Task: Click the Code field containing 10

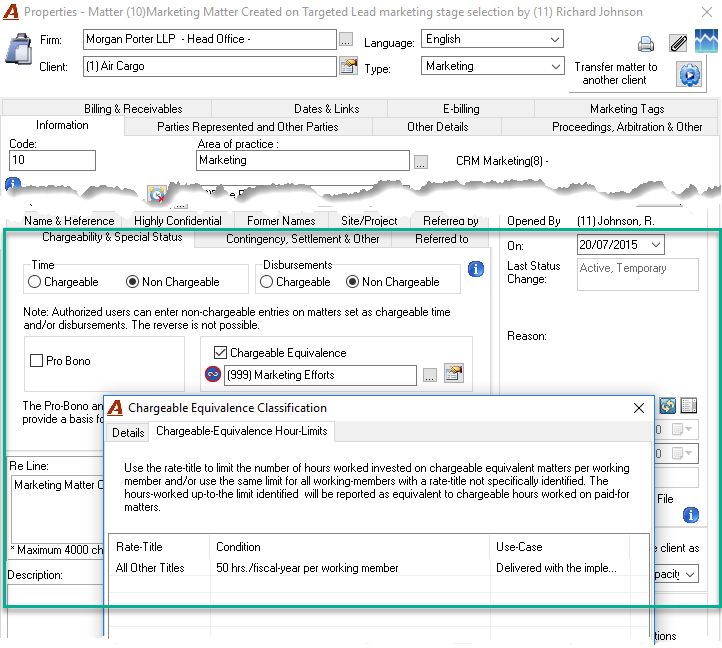Action: point(52,160)
